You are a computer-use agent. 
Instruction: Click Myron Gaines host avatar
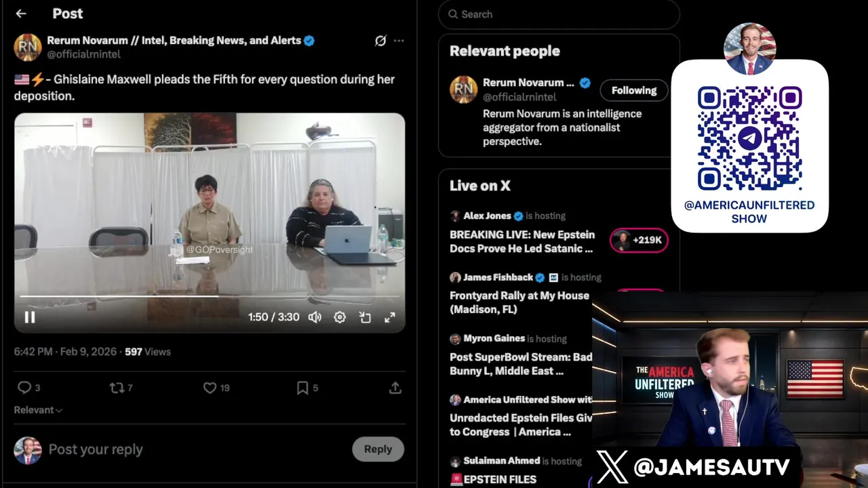(x=455, y=338)
